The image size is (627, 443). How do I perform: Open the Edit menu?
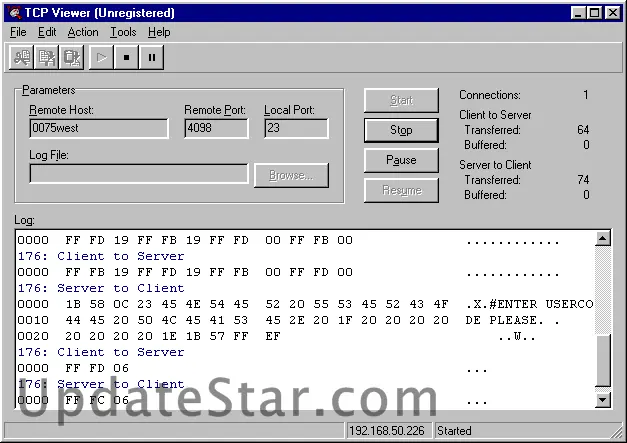pyautogui.click(x=47, y=32)
